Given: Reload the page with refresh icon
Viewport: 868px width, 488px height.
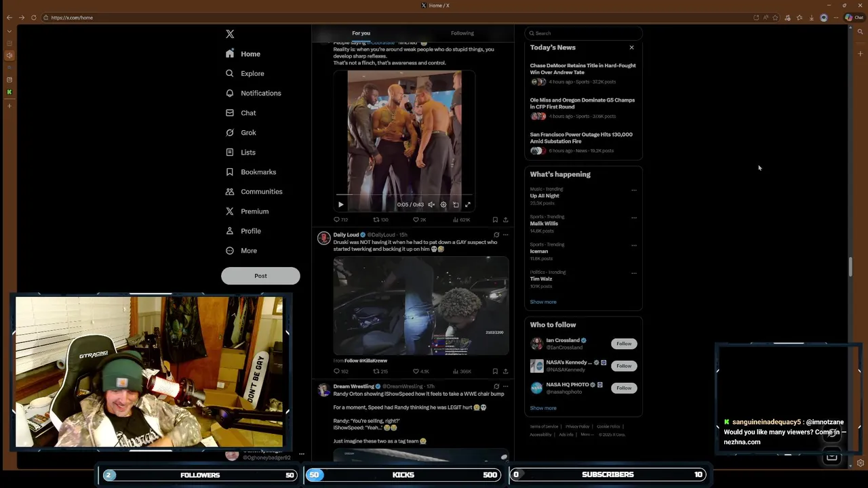Looking at the screenshot, I should [x=33, y=18].
